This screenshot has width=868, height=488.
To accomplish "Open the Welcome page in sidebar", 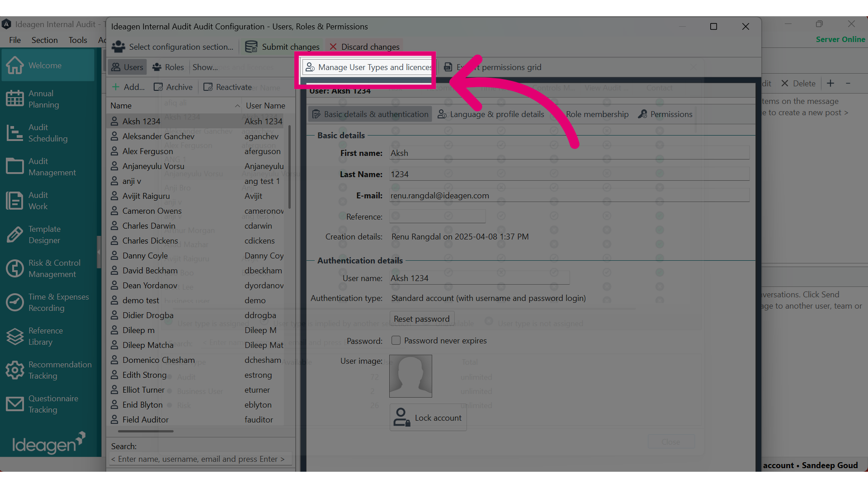I will (47, 66).
